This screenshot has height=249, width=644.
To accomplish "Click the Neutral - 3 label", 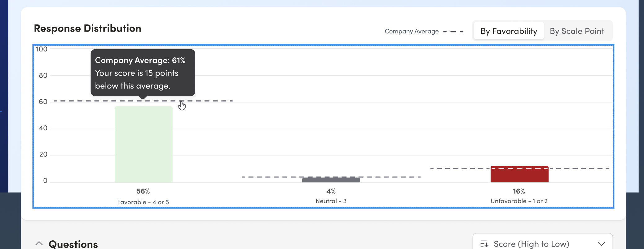I will pos(331,201).
